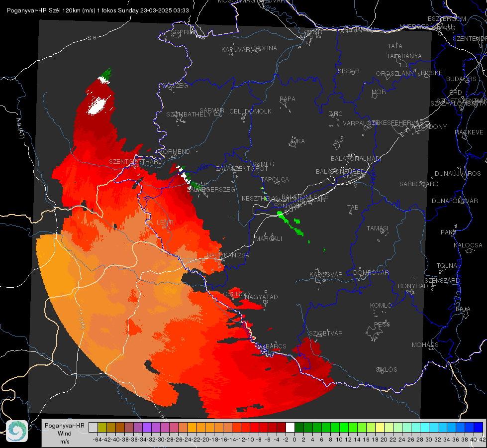Click the 'SARVAR' city label

click(x=212, y=111)
